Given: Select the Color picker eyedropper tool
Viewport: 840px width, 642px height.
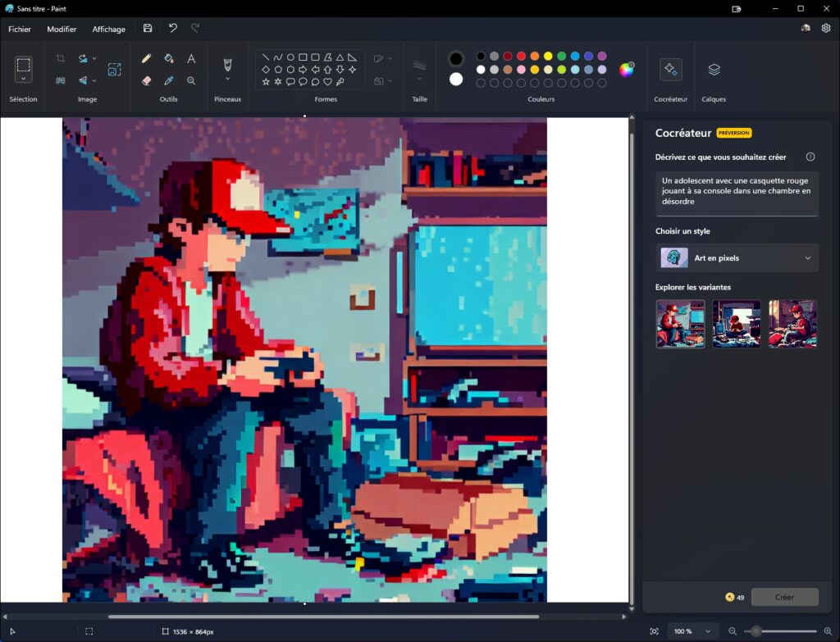Looking at the screenshot, I should 169,81.
